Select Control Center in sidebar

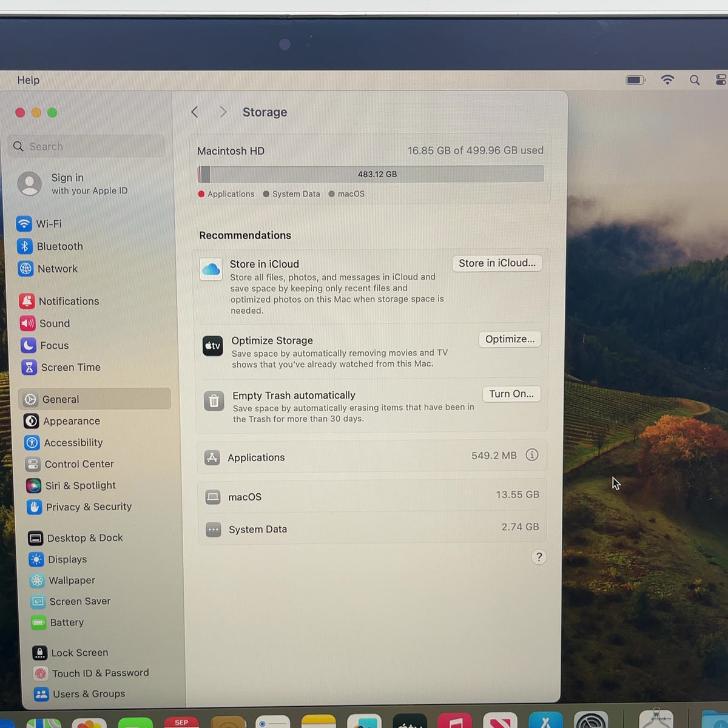(x=70, y=464)
